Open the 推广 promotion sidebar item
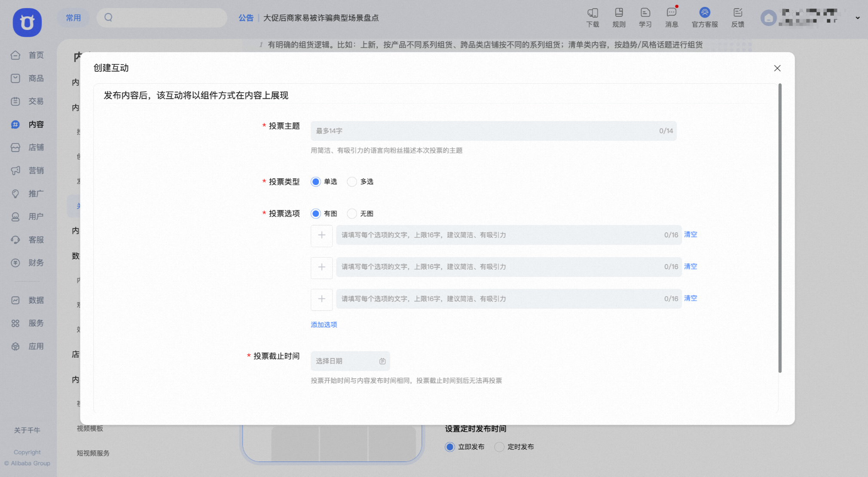 click(28, 194)
